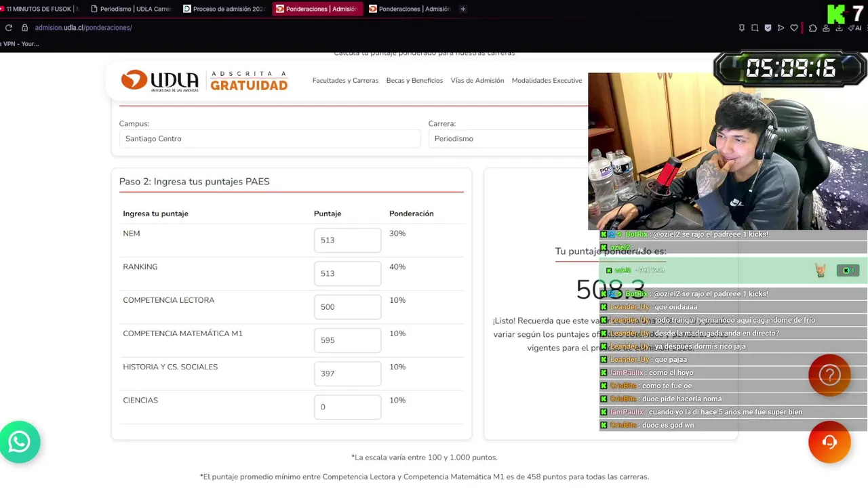Switch to Periodismo | UDLA Carreras tab
The image size is (868, 488).
click(132, 9)
